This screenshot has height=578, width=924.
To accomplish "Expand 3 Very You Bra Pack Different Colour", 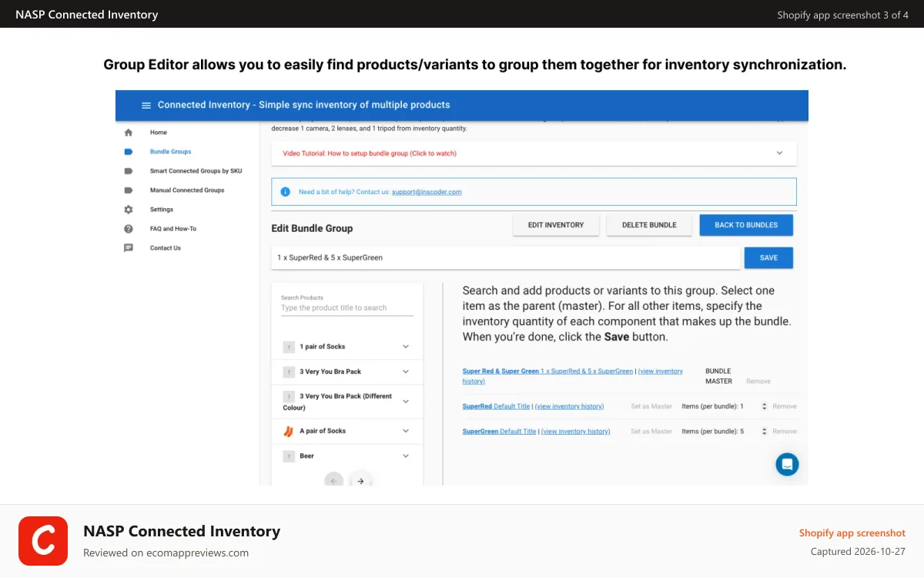I will click(406, 402).
